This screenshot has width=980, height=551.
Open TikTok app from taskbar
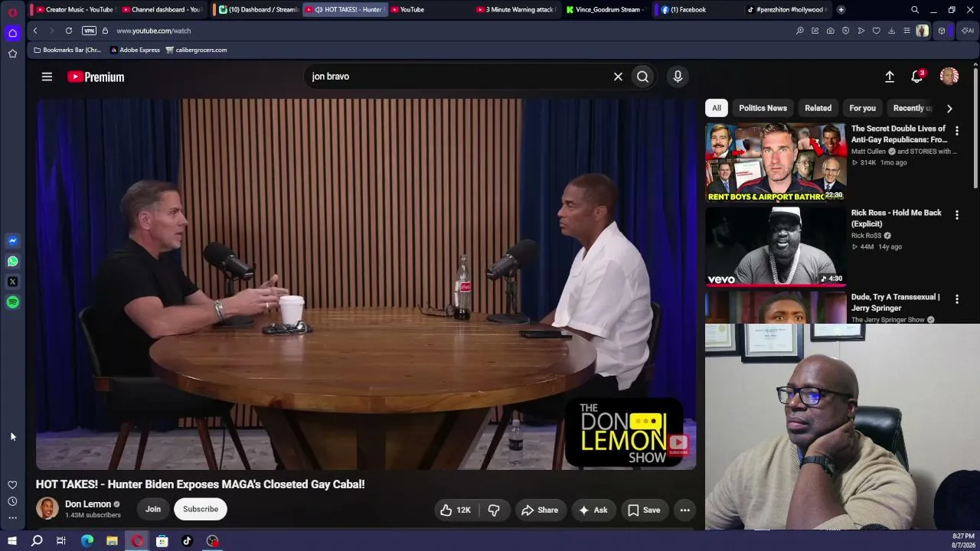[187, 541]
